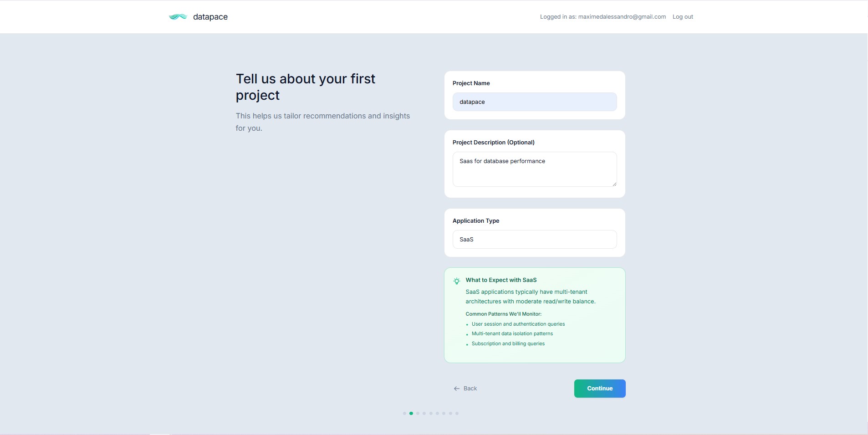Click the active green pagination dot
Image resolution: width=868 pixels, height=435 pixels.
click(411, 413)
